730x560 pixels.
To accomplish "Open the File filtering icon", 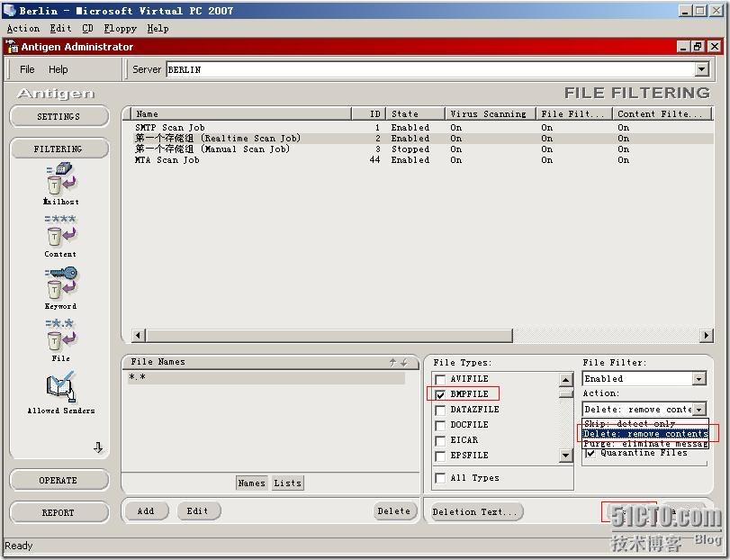I will (60, 340).
